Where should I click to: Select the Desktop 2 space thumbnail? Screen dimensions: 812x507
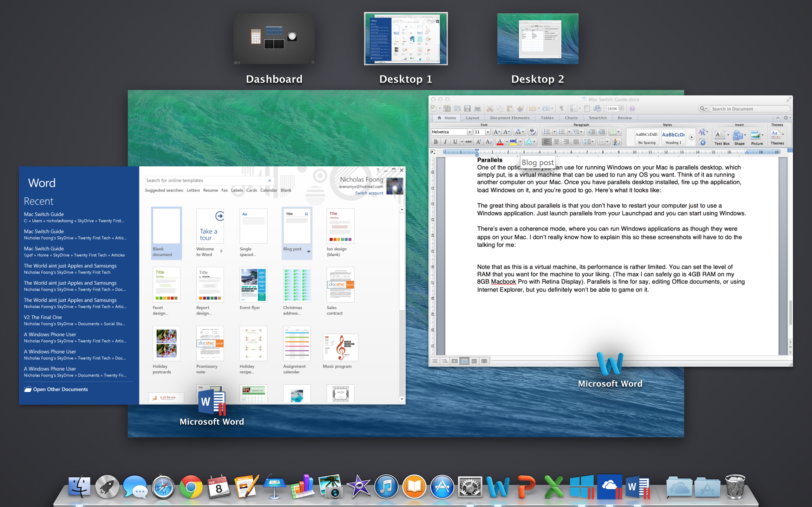(538, 39)
